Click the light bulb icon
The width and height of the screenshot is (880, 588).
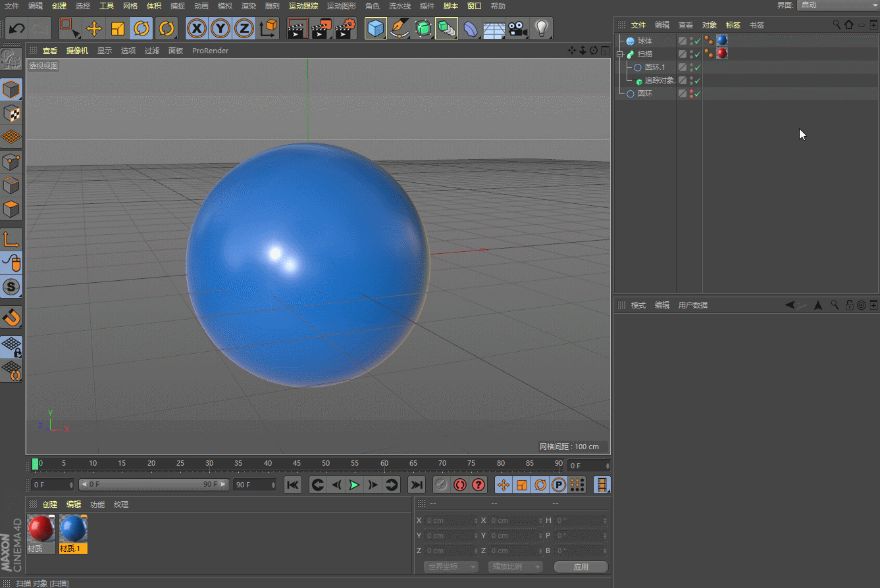(541, 29)
